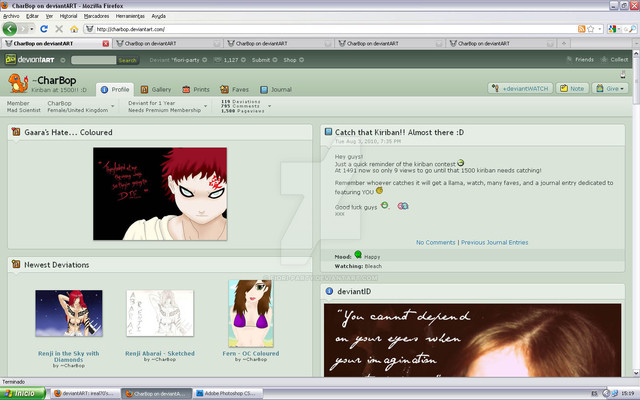640x400 pixels.
Task: Open the Gaara red-haired artwork thumbnail
Action: (160, 194)
